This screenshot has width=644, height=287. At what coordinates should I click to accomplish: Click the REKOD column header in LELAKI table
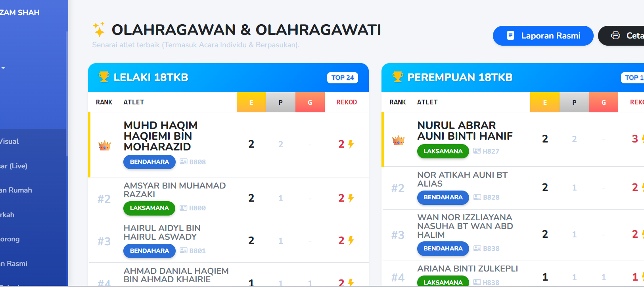(347, 102)
